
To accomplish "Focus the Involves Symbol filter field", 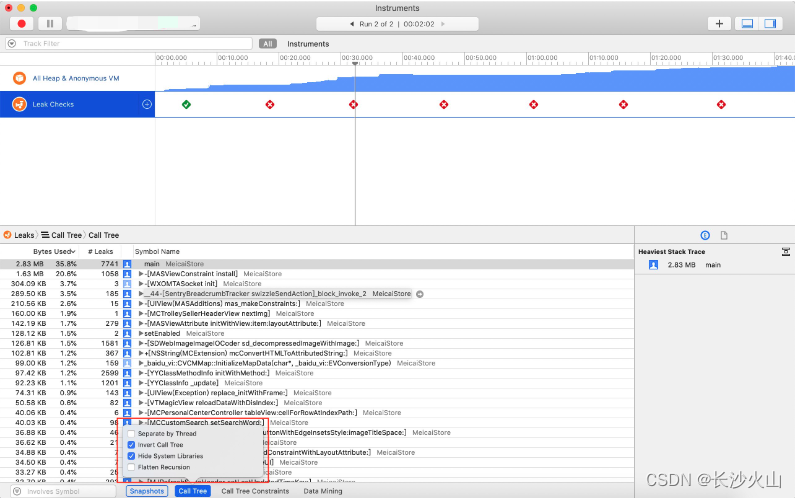I will coord(63,491).
